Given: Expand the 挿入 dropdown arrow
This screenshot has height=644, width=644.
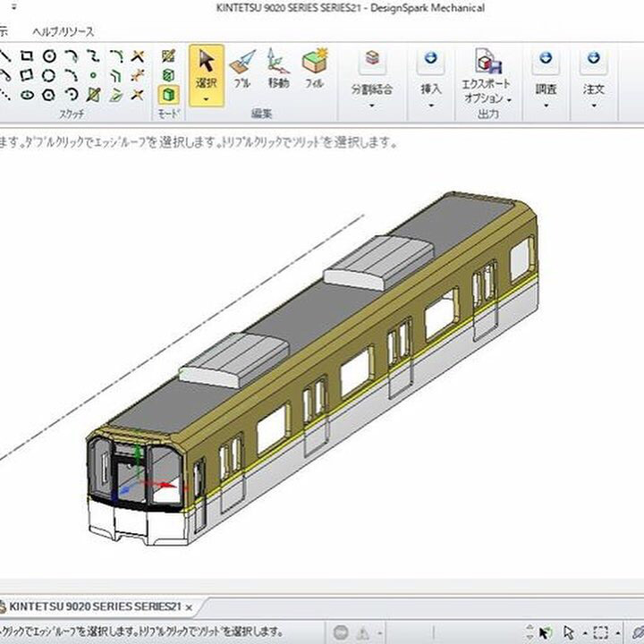Looking at the screenshot, I should coord(431,106).
